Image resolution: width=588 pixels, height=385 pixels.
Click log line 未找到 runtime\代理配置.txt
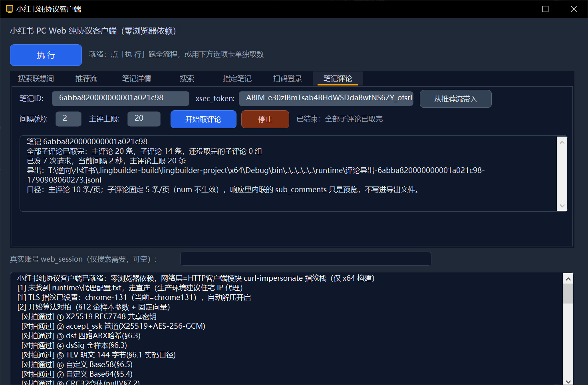(130, 288)
